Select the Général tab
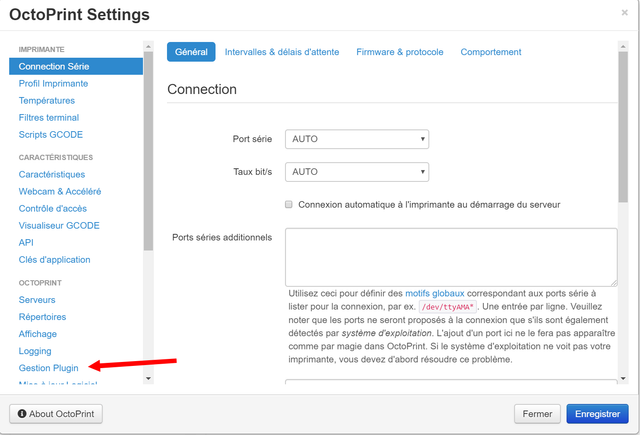 191,52
